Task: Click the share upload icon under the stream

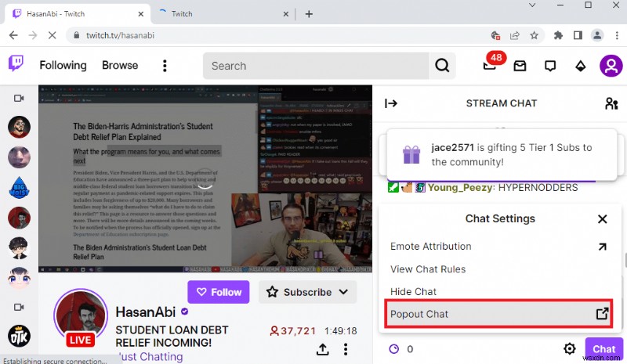Action: pyautogui.click(x=323, y=349)
